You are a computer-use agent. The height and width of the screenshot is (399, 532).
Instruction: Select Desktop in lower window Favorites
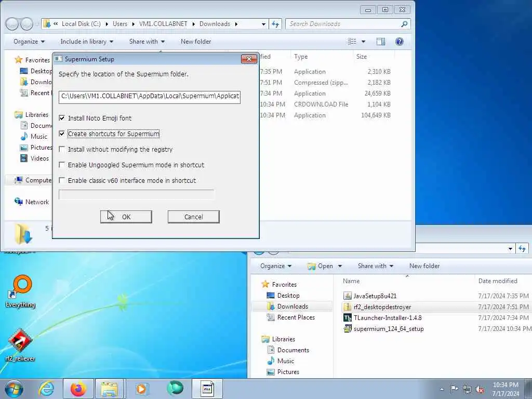tap(288, 296)
